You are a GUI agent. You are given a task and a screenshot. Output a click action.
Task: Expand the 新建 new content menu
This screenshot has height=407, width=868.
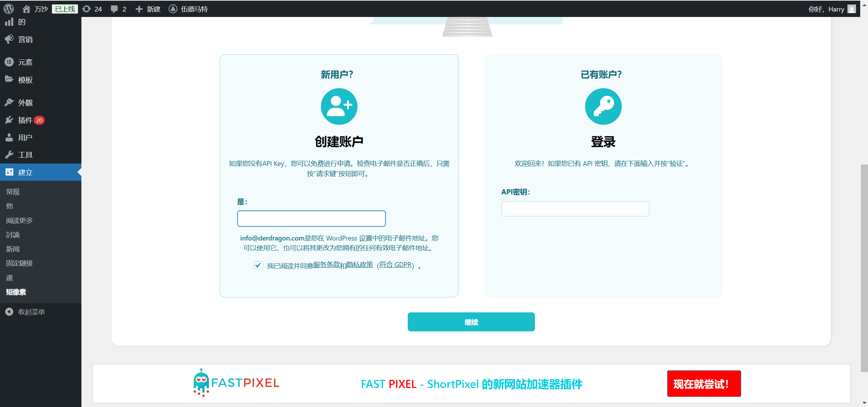point(148,9)
